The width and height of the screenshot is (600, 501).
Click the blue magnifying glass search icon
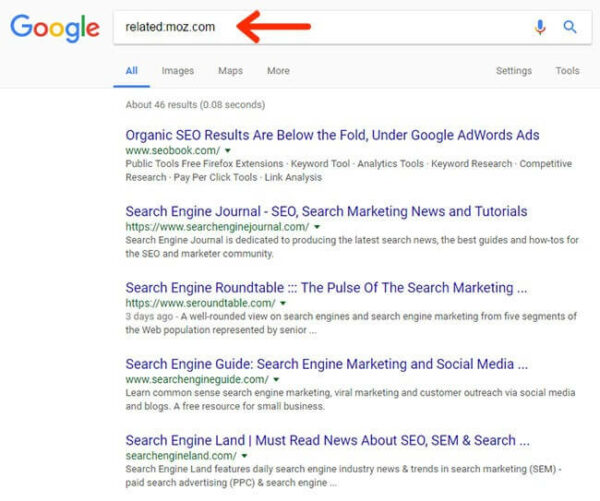point(570,27)
